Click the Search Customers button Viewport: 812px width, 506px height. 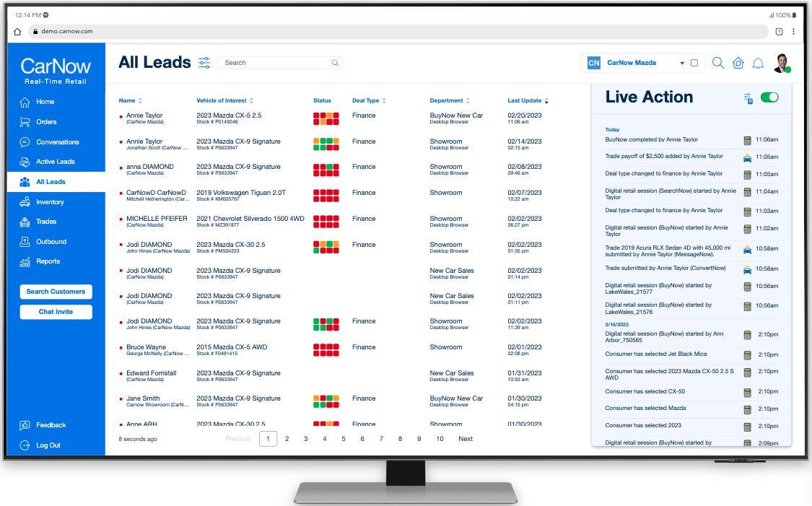[x=56, y=292]
